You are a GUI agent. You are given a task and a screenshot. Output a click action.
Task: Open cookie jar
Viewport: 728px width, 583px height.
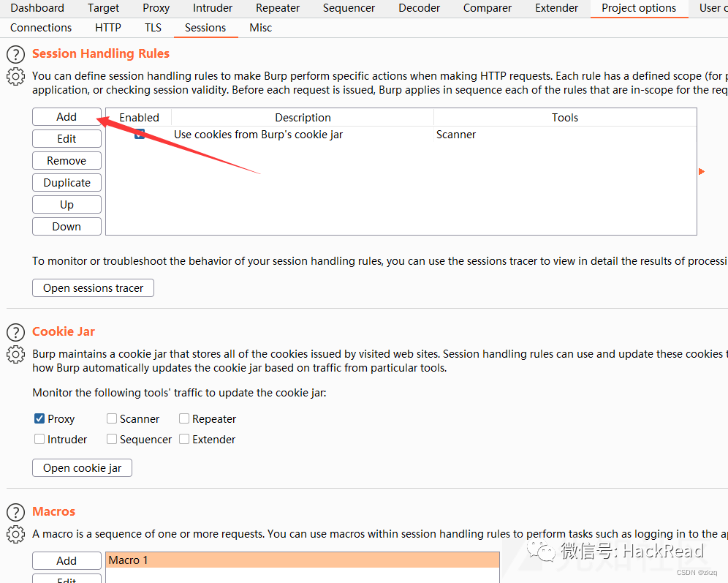[x=82, y=468]
